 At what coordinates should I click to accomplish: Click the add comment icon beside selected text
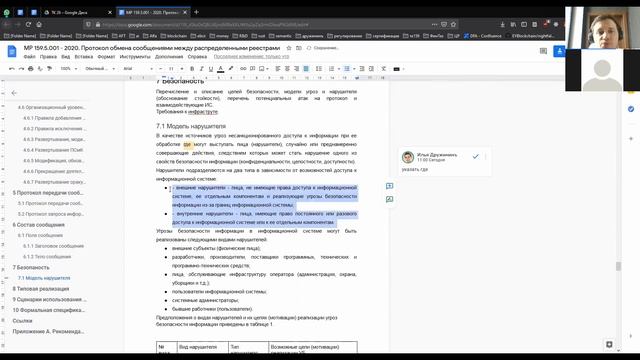[389, 186]
